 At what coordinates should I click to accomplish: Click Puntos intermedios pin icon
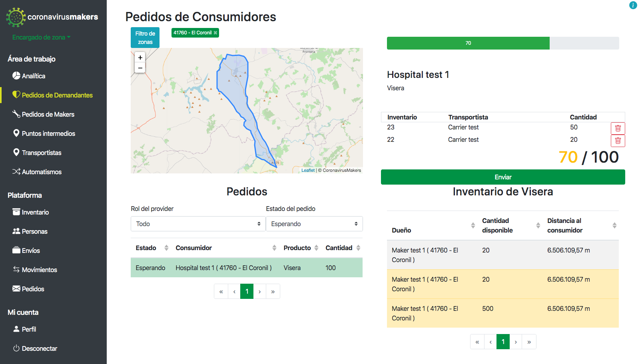pyautogui.click(x=16, y=133)
